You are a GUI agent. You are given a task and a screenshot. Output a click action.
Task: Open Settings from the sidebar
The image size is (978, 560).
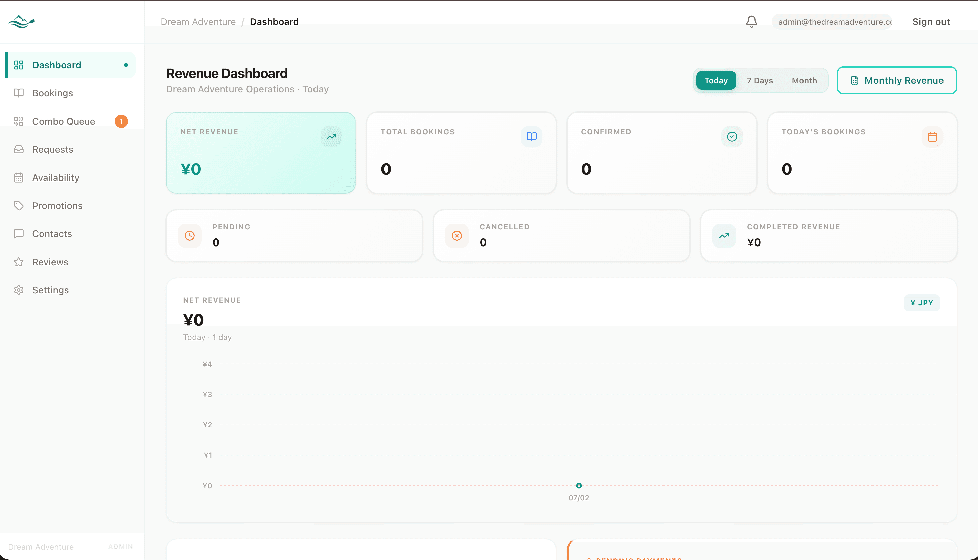pos(71,290)
